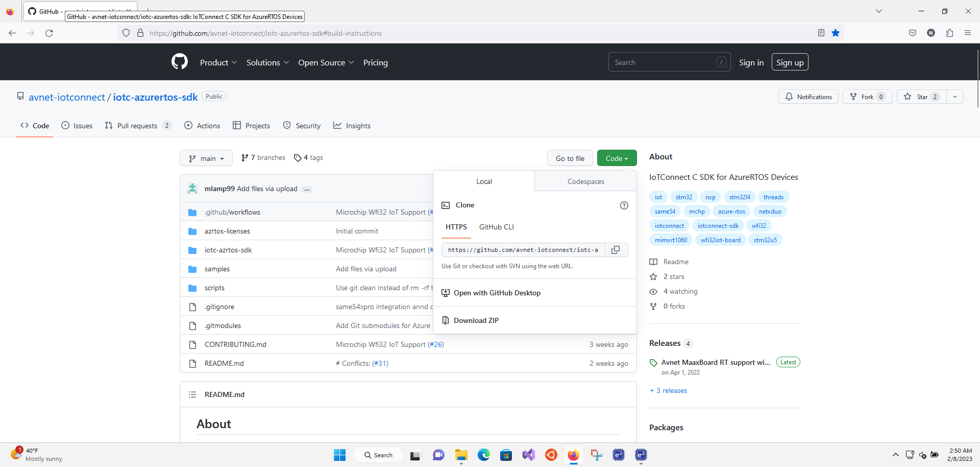
Task: Open browser Extensions puzzle icon
Action: 949,33
